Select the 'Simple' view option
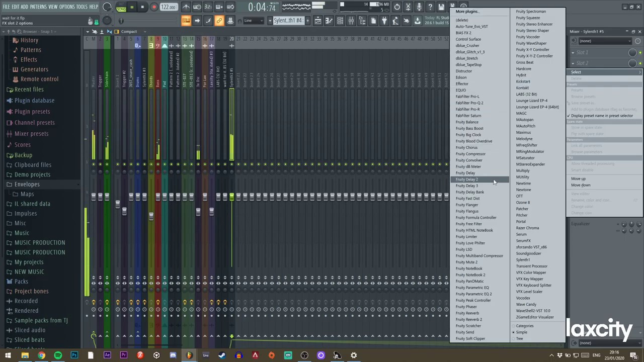Viewport: 644px width, 362px height. pyautogui.click(x=537, y=332)
